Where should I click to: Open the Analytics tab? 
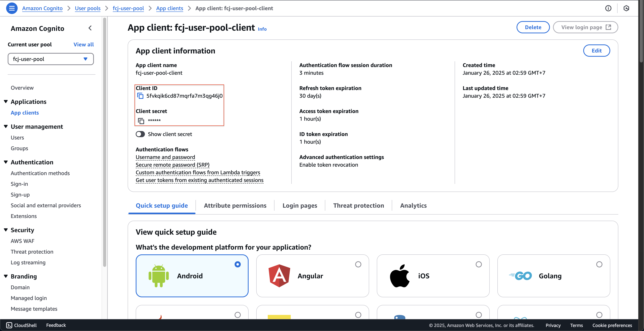(x=413, y=206)
